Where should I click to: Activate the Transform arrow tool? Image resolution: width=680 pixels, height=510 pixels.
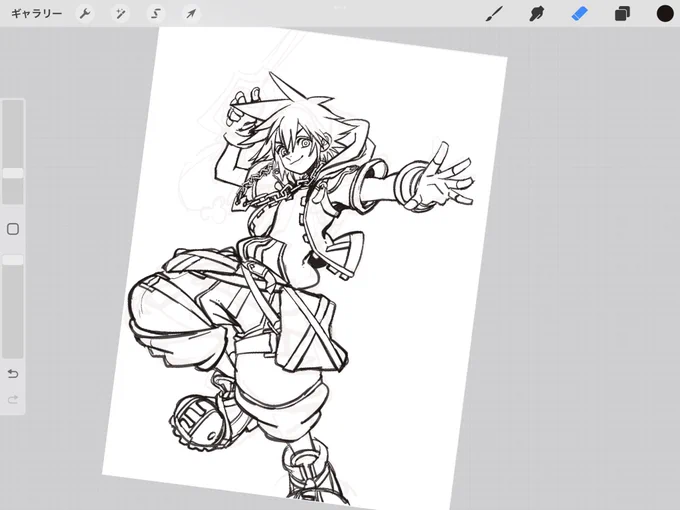pyautogui.click(x=191, y=14)
